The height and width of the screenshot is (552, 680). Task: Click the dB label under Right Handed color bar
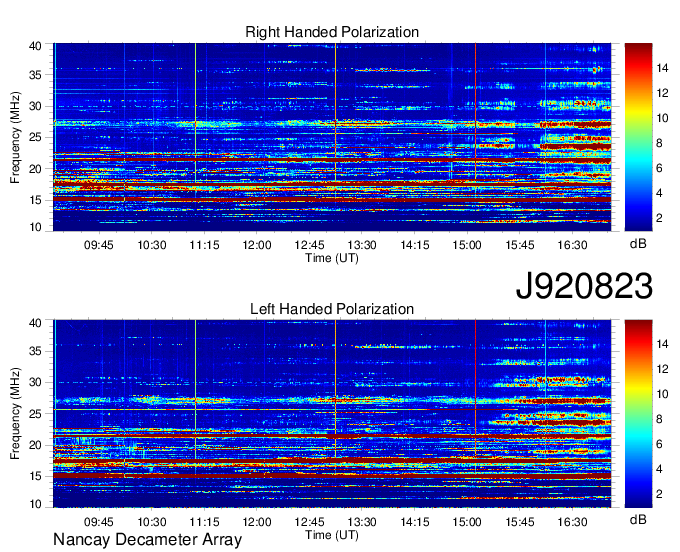(638, 244)
